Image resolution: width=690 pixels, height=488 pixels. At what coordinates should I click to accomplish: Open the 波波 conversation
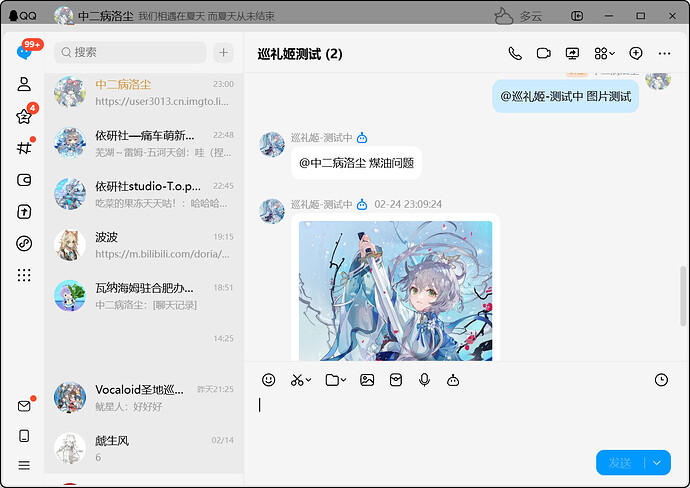point(144,245)
